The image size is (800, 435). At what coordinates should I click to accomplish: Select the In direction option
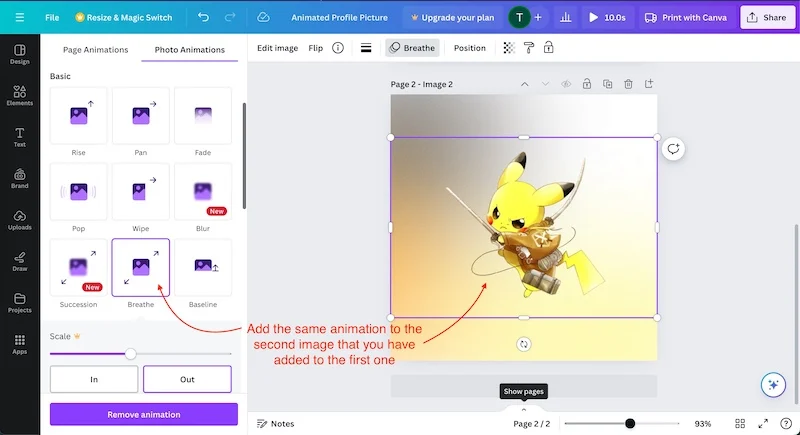point(94,379)
